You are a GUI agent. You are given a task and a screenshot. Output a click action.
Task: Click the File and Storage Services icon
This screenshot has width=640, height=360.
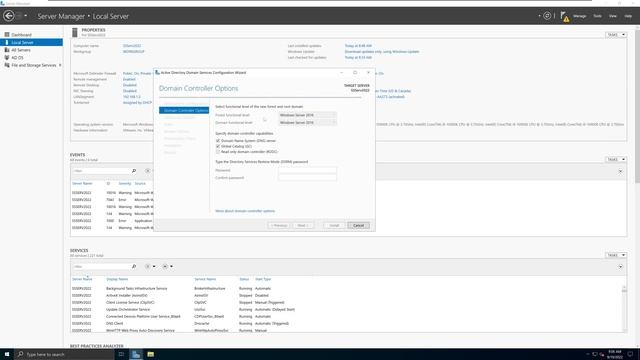pyautogui.click(x=7, y=65)
